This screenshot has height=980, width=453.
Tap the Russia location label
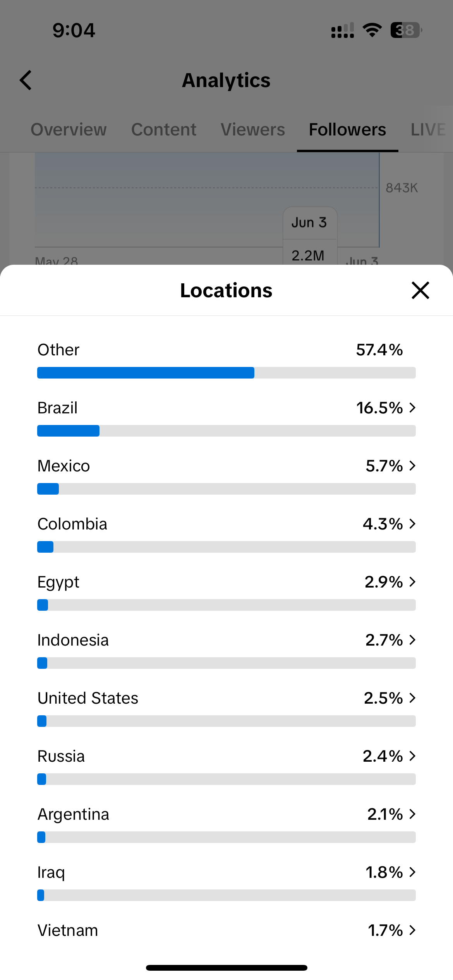tap(61, 756)
